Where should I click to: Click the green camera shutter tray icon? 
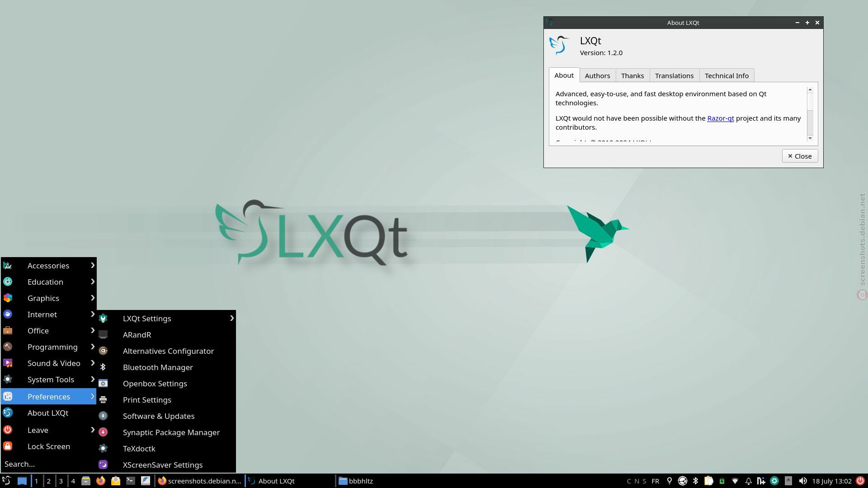pos(774,481)
